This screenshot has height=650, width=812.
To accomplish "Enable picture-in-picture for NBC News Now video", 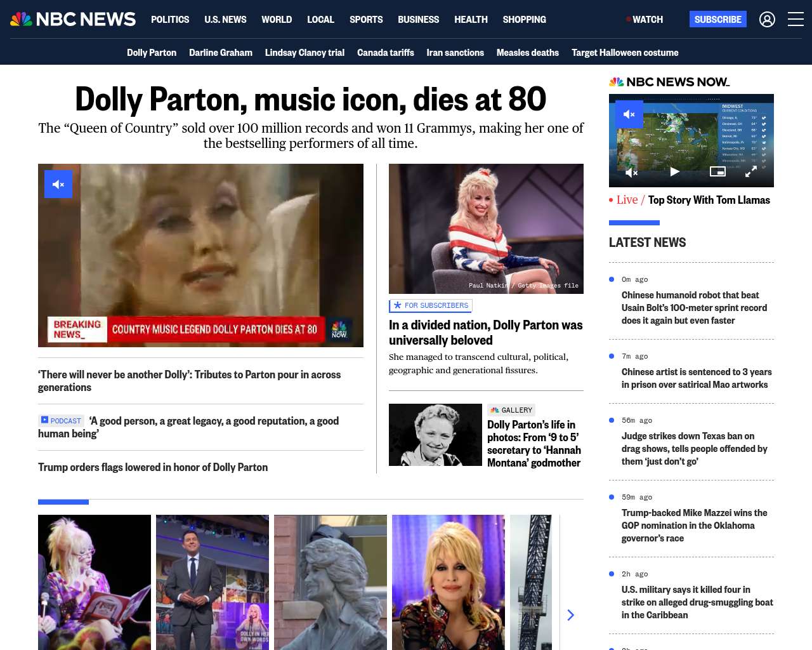I will [x=717, y=171].
